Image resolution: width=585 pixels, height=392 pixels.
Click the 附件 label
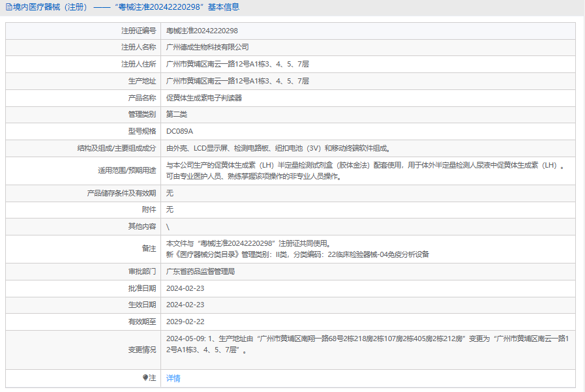pyautogui.click(x=149, y=209)
